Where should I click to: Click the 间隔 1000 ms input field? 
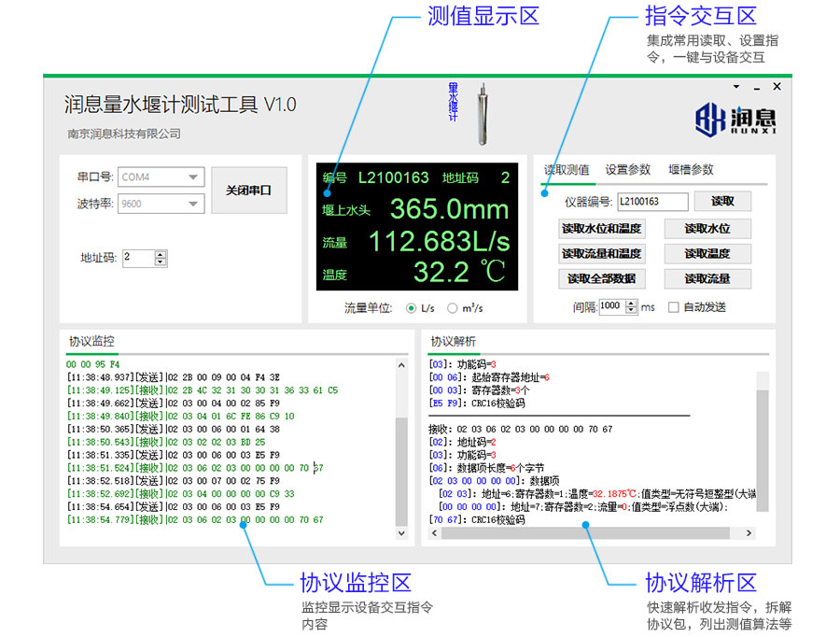coord(612,307)
